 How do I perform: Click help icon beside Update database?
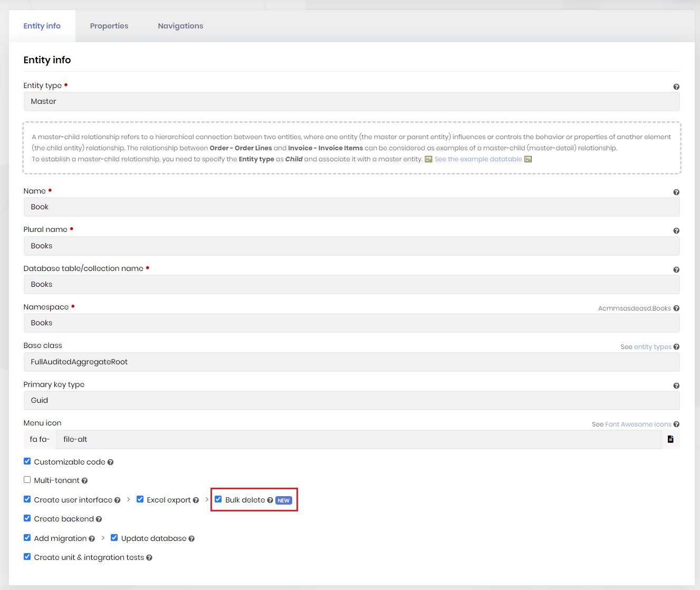point(191,539)
